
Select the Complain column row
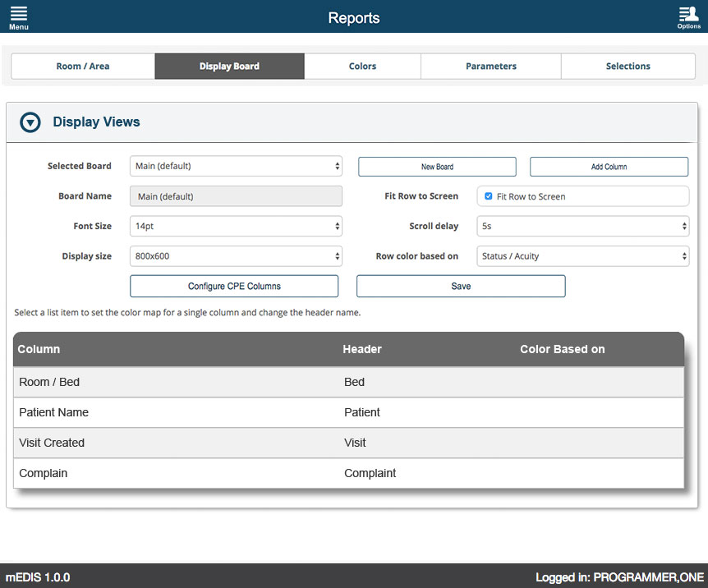pyautogui.click(x=348, y=473)
